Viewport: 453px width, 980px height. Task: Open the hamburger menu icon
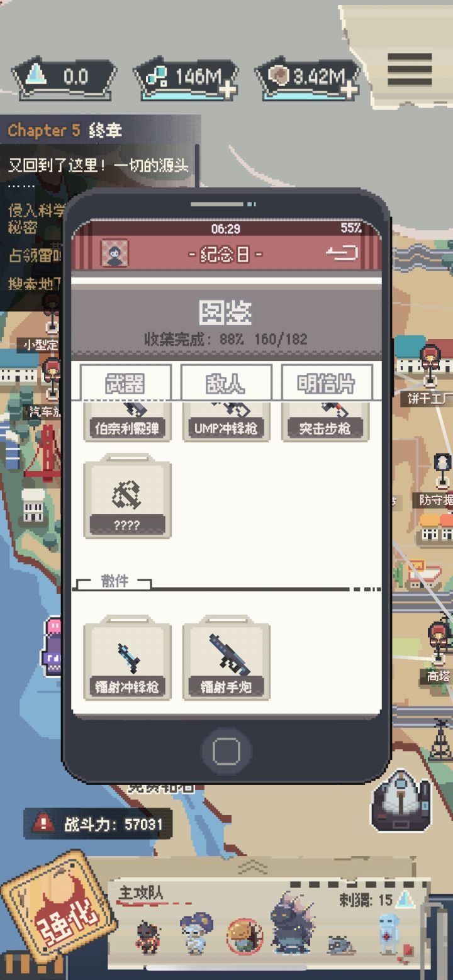(x=410, y=69)
